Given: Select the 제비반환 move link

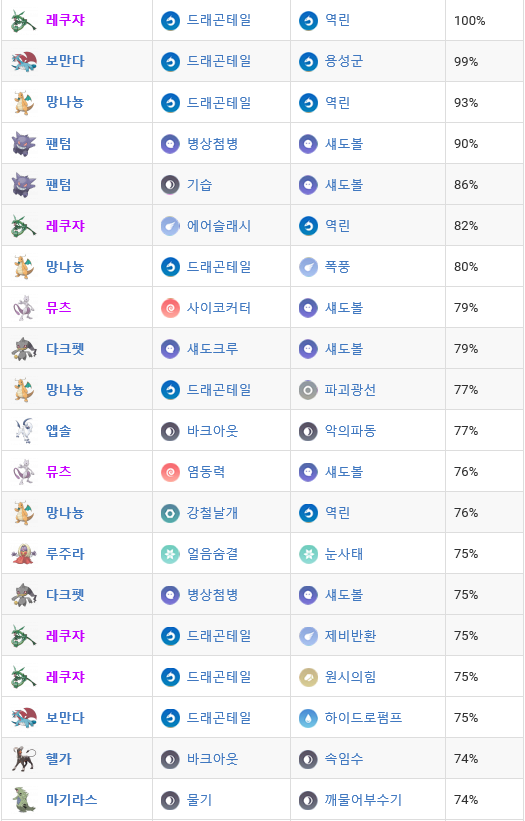Looking at the screenshot, I should (350, 636).
